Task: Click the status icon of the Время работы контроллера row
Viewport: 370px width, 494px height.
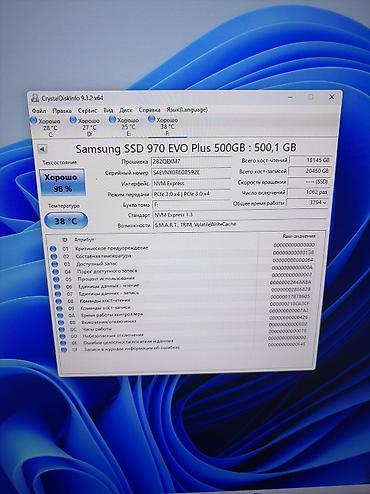Action: 60,315
